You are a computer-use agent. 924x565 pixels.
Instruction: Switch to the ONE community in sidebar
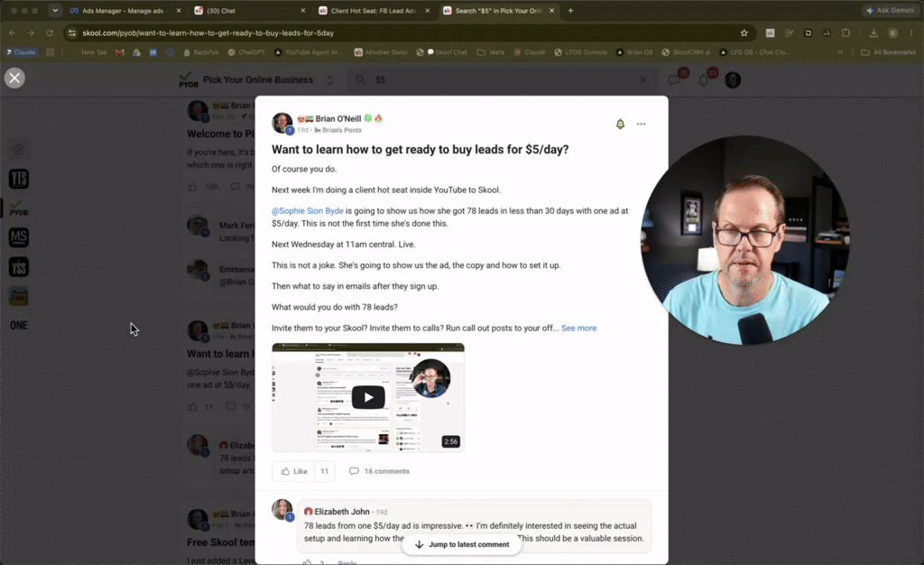coord(19,325)
